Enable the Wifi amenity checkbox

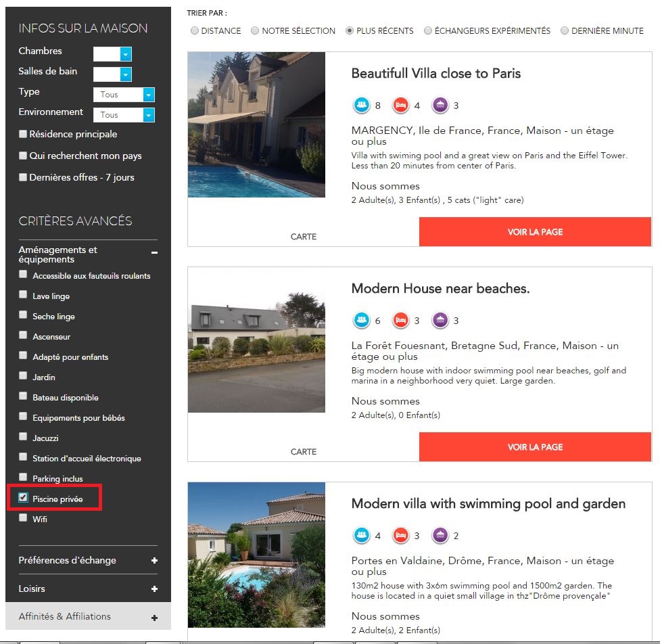click(x=24, y=518)
